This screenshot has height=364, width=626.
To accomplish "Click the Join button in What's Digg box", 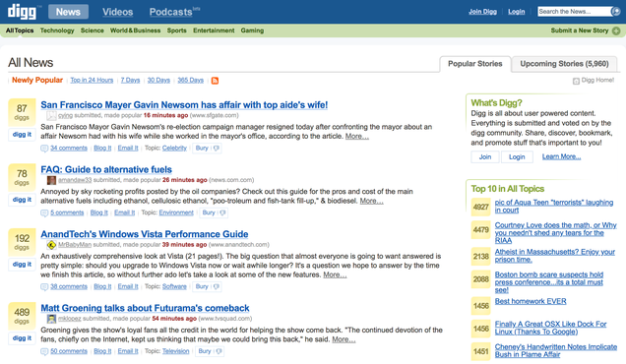I will point(485,156).
